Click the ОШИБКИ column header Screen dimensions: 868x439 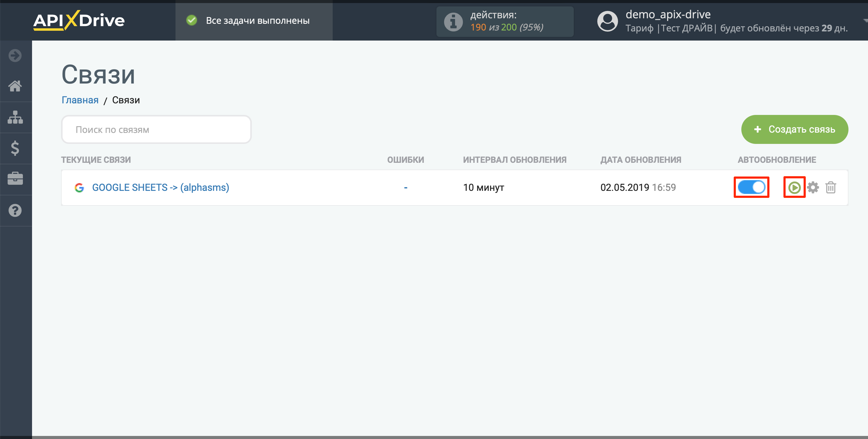click(x=405, y=160)
